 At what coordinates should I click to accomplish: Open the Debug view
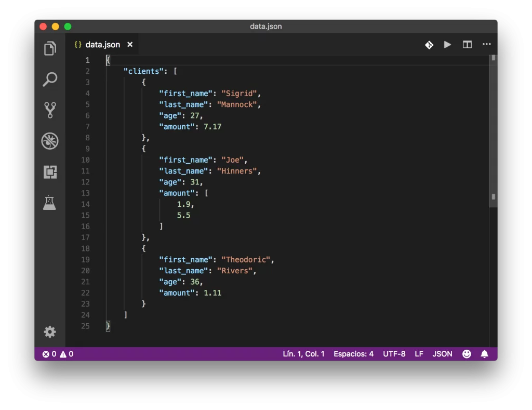coord(50,141)
